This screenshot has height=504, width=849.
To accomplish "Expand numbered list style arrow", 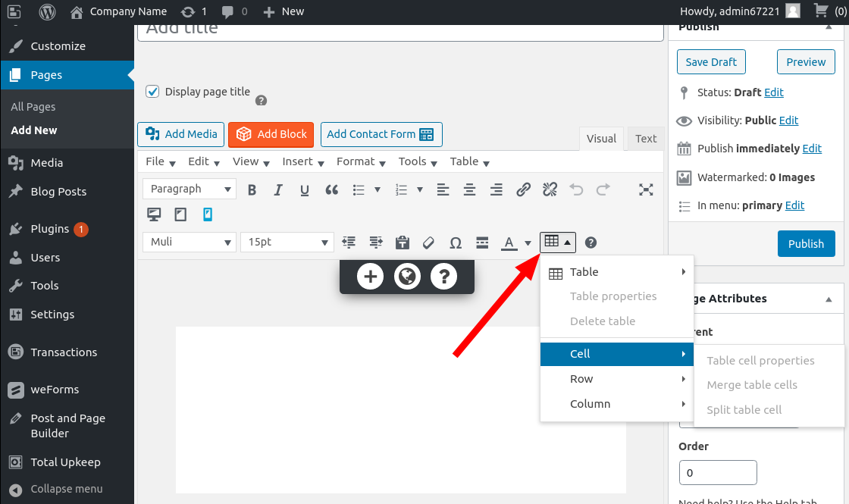I will point(420,189).
